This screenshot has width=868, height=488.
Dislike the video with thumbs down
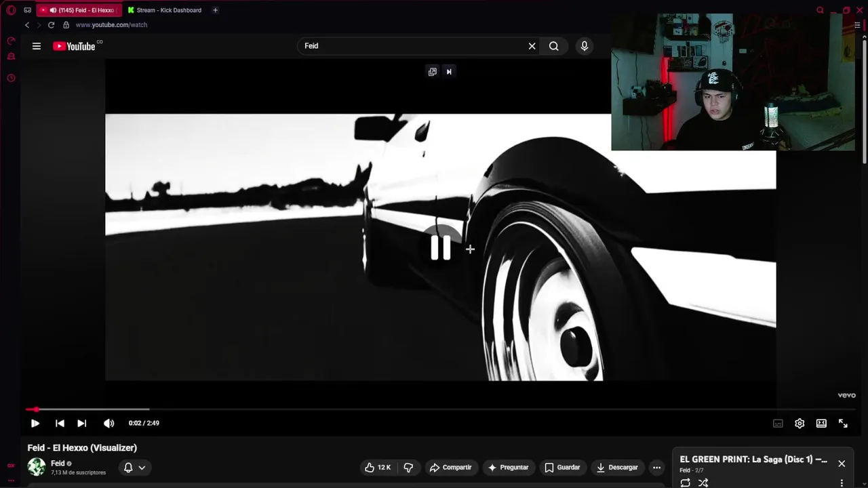408,467
